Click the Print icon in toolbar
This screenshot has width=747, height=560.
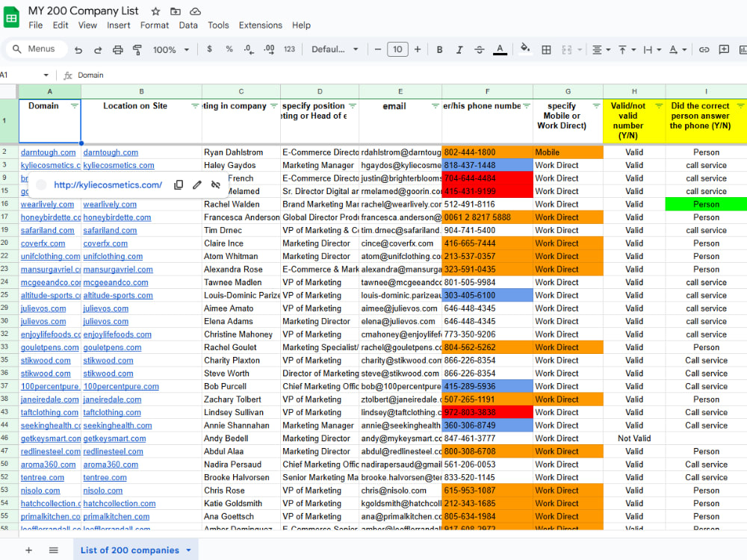118,49
